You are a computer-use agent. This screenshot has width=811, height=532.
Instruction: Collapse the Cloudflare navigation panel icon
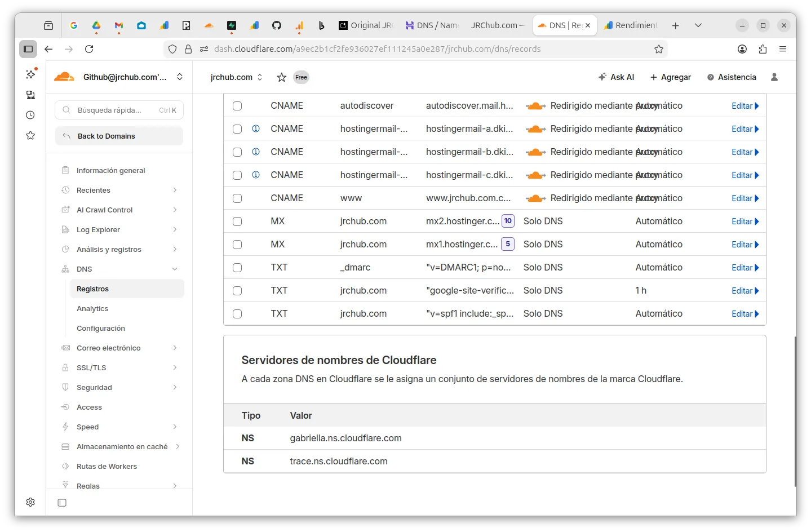pos(62,503)
